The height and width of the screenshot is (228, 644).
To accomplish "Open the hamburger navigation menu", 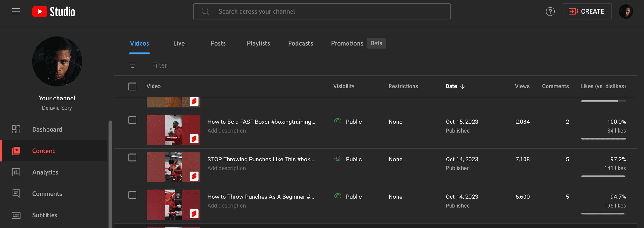I will (x=16, y=12).
